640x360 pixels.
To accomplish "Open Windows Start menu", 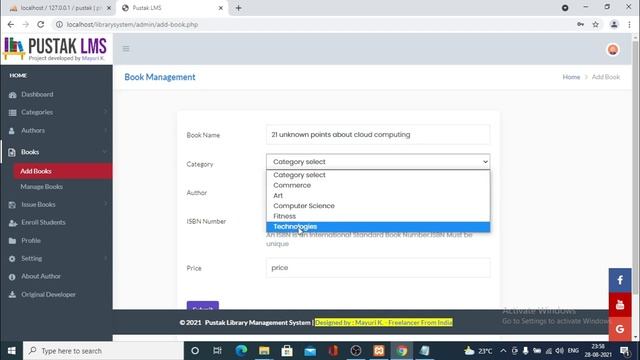I will 11,351.
